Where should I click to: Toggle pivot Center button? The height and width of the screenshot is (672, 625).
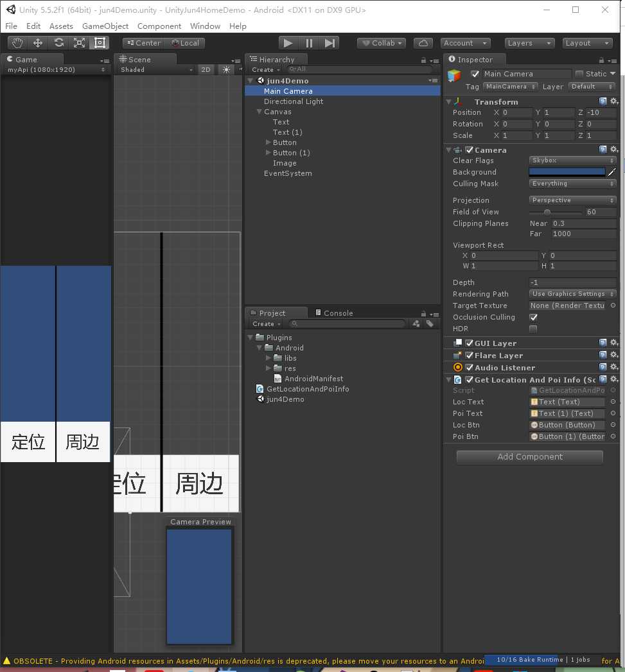click(x=143, y=43)
